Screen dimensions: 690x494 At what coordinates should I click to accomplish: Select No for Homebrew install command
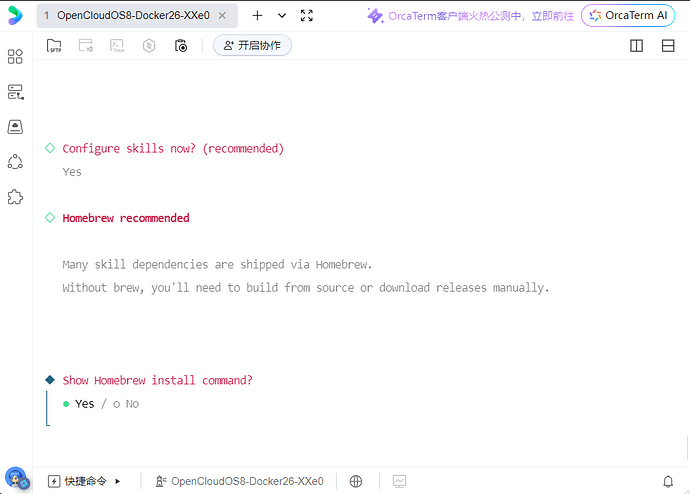[x=127, y=404]
